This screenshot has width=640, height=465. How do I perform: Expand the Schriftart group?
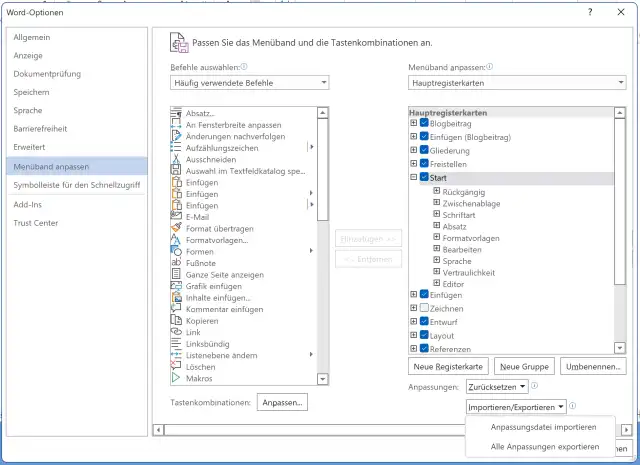coord(436,214)
